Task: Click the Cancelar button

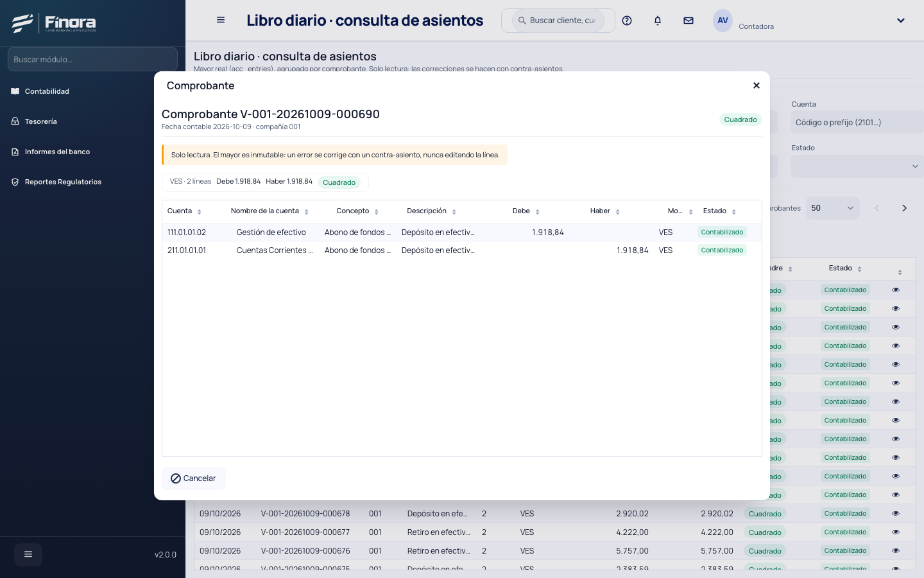Action: click(193, 478)
